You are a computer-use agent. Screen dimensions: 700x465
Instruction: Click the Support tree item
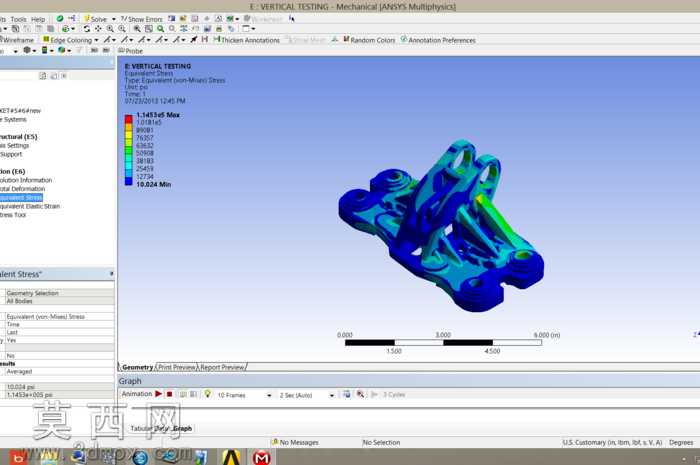[x=11, y=154]
